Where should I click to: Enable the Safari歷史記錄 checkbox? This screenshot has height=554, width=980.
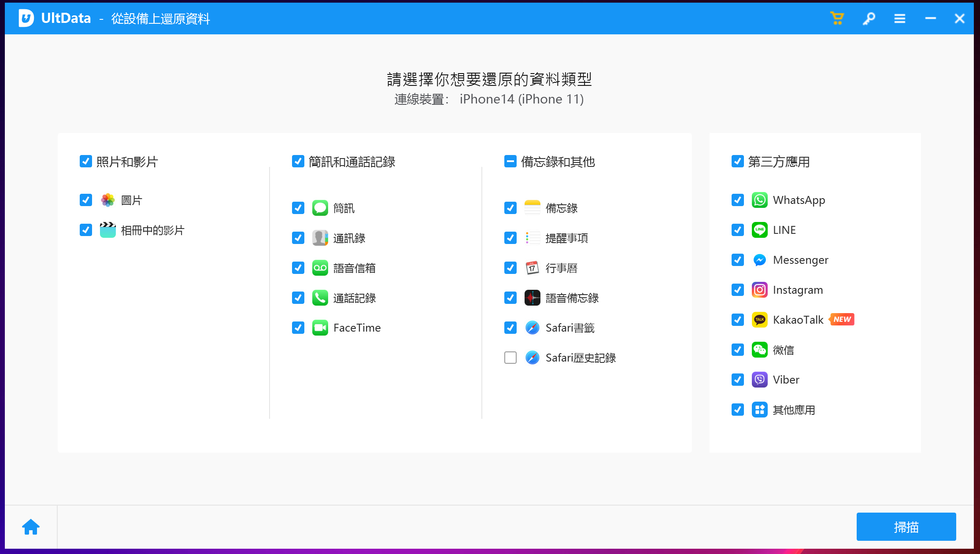[x=510, y=358]
